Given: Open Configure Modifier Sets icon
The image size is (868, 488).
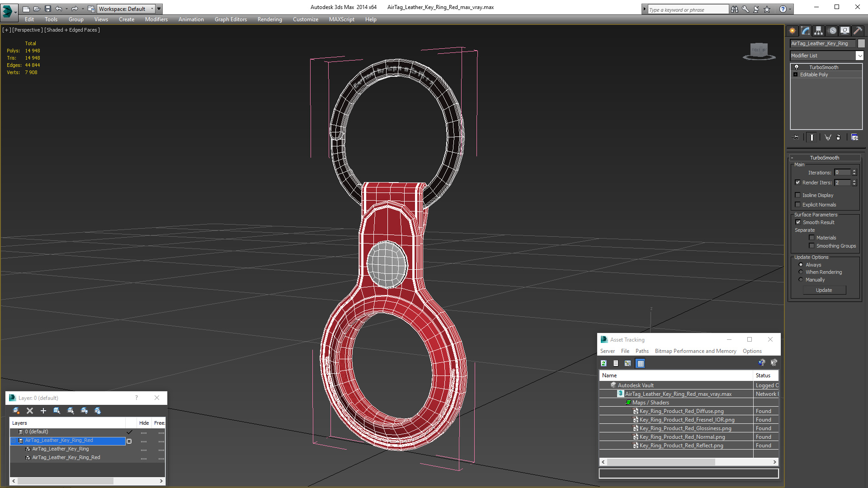Looking at the screenshot, I should pos(854,137).
